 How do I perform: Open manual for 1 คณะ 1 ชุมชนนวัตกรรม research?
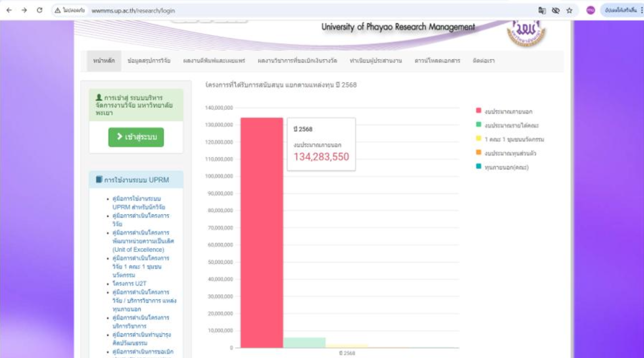tap(141, 266)
